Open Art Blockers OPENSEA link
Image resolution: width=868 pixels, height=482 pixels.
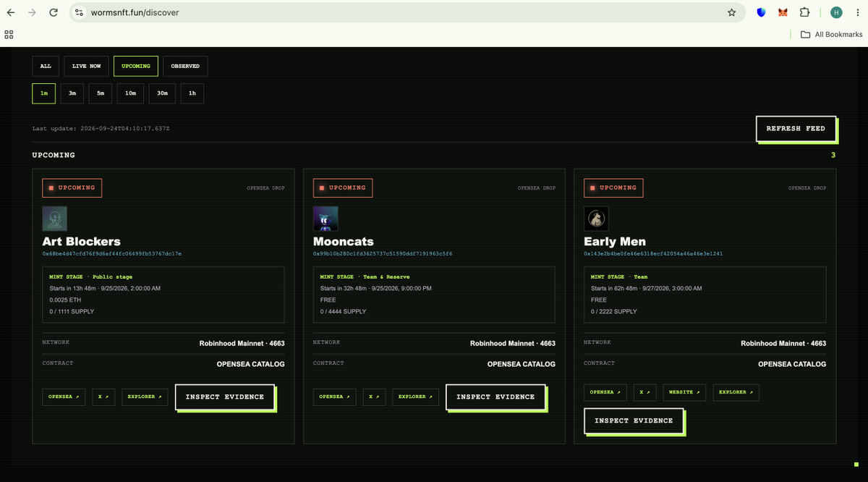pyautogui.click(x=64, y=397)
